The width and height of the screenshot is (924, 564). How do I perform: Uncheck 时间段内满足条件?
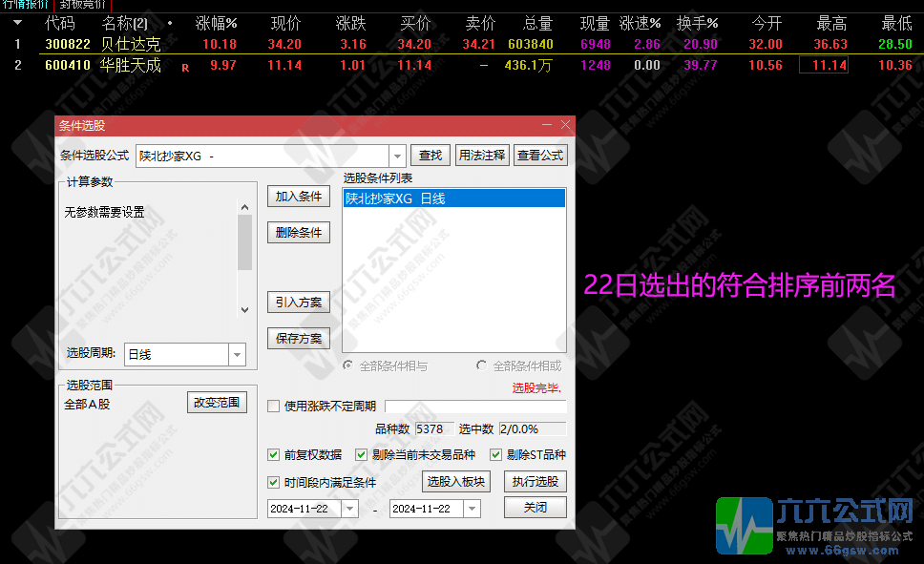click(x=274, y=481)
